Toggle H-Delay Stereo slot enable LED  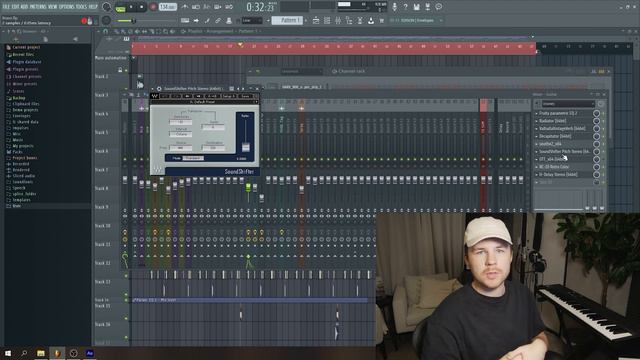tap(603, 175)
